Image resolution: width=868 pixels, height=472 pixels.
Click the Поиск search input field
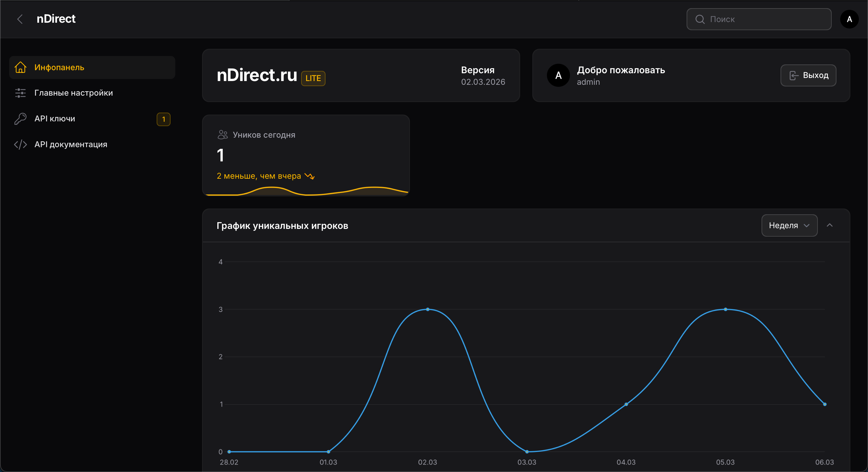coord(766,19)
